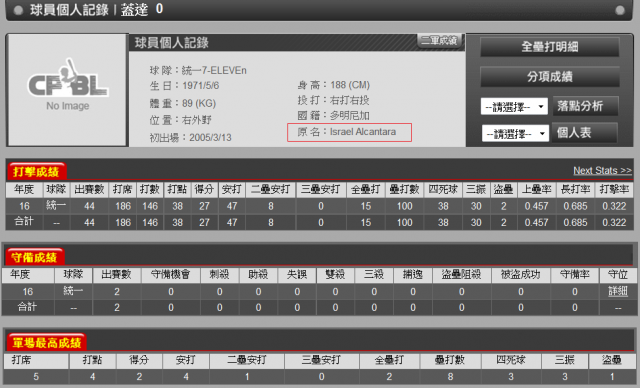The width and height of the screenshot is (640, 388).
Task: Click the 打擊率 column header
Action: tap(614, 189)
